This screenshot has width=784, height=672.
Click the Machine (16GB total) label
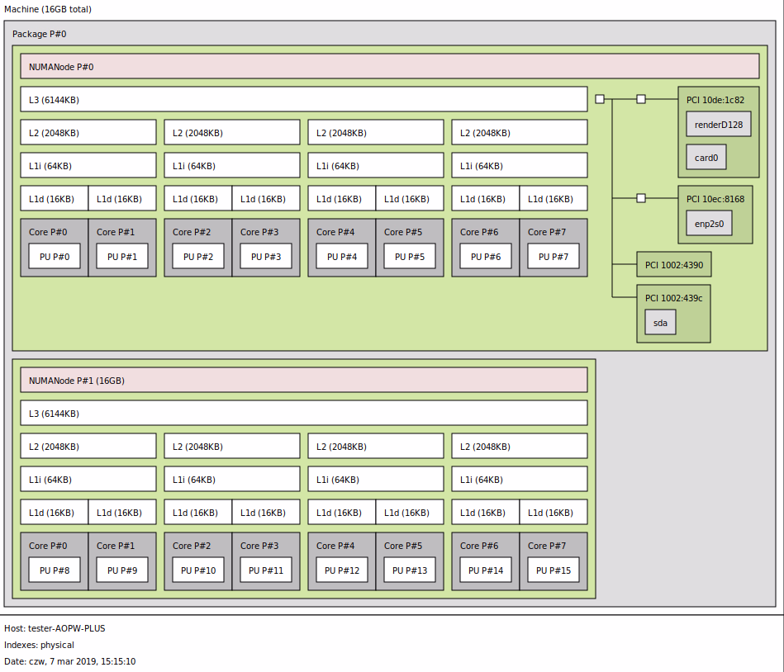click(x=48, y=9)
